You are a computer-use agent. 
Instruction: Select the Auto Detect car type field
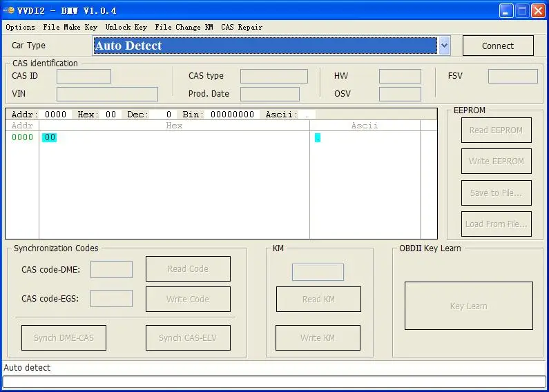click(x=265, y=46)
